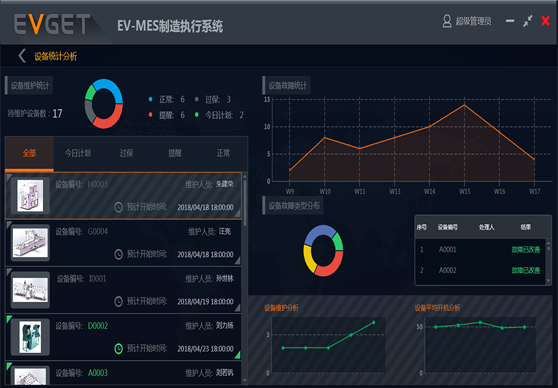Screen dimensions: 558x388
Task: Select the 全部 tab
Action: 30,153
